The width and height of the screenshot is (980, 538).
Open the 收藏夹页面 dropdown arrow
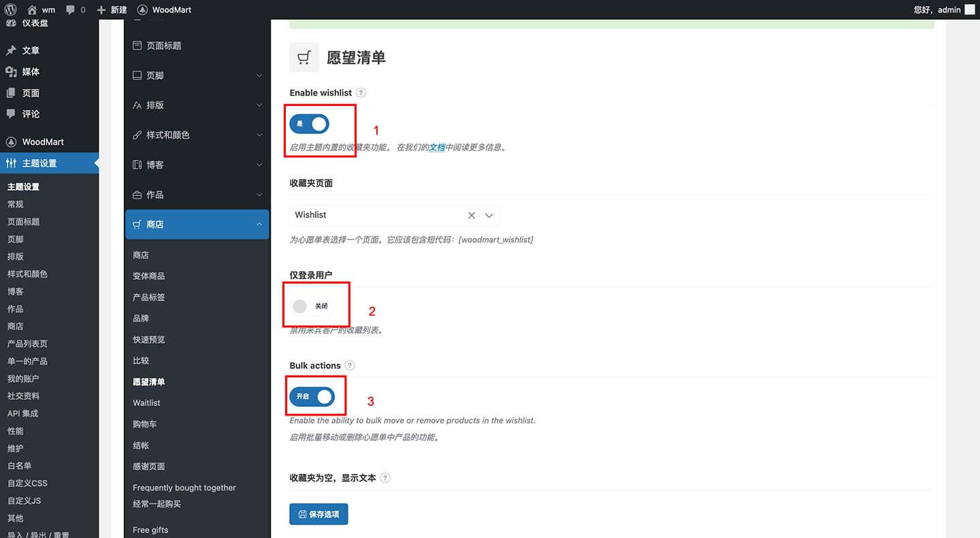[489, 215]
